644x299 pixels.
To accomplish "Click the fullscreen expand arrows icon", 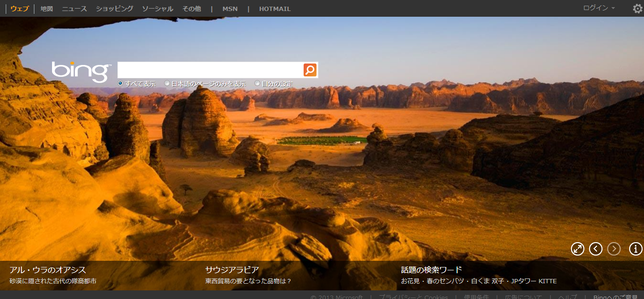I will point(578,249).
